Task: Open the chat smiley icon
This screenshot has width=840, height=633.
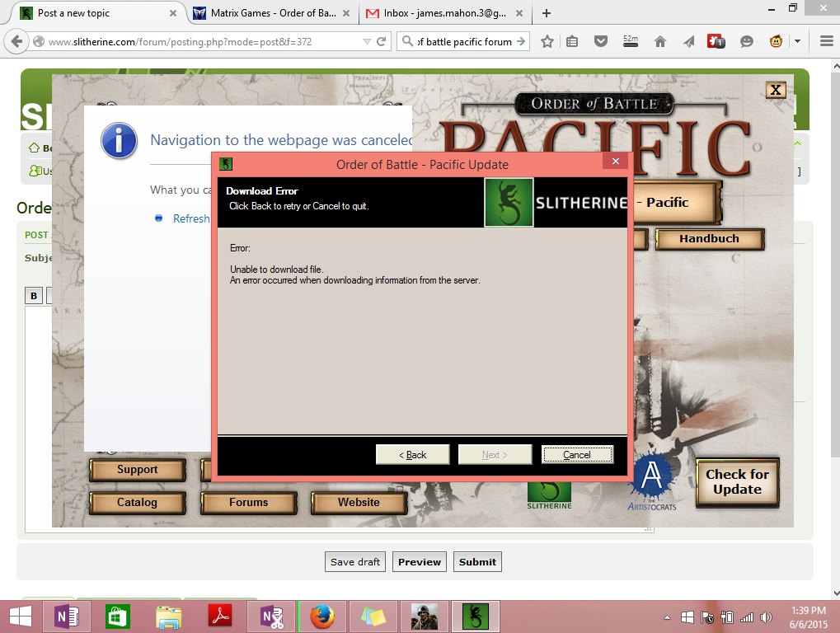Action: 746,41
